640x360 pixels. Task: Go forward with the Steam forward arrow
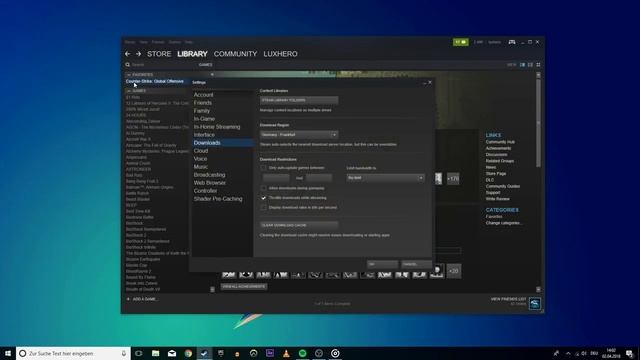click(x=138, y=54)
